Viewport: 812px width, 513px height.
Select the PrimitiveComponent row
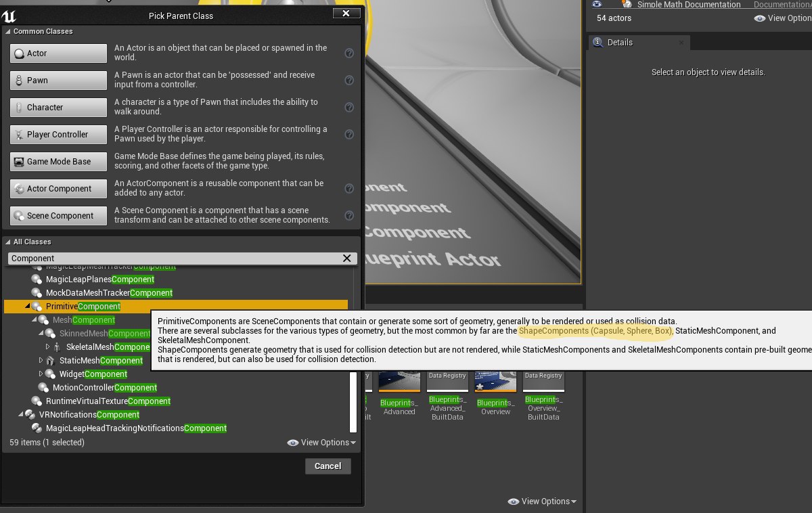click(x=176, y=307)
